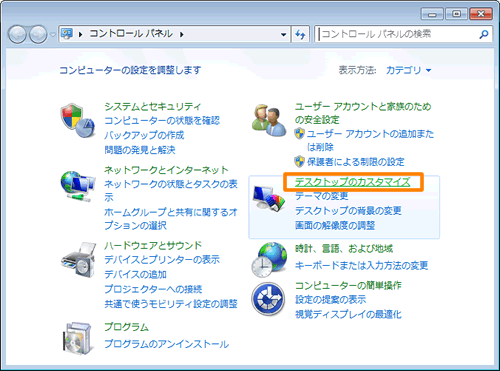Viewport: 500px width, 371px height.
Task: Minimize the Control Panel window
Action: 432,14
